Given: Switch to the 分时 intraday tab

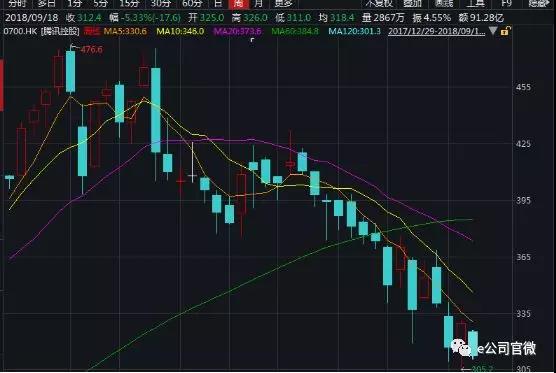Looking at the screenshot, I should [x=17, y=3].
